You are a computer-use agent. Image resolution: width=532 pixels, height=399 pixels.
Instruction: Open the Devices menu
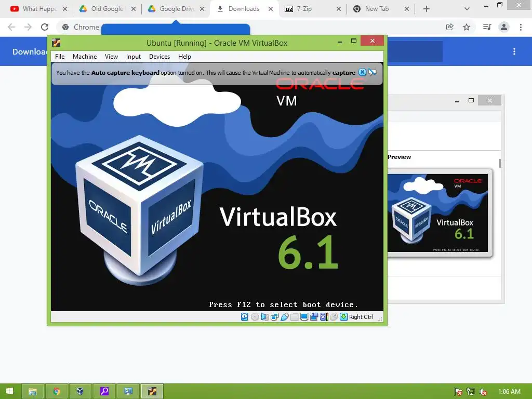[159, 57]
